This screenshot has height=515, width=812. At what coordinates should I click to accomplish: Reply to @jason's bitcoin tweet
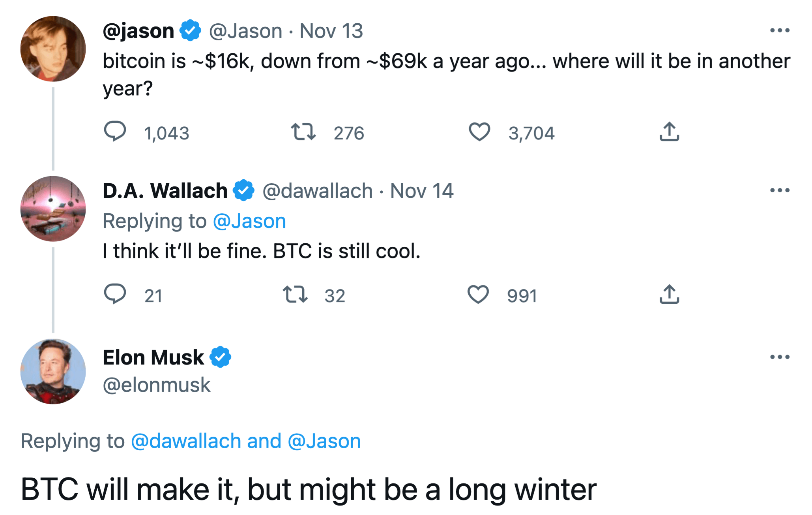point(115,132)
